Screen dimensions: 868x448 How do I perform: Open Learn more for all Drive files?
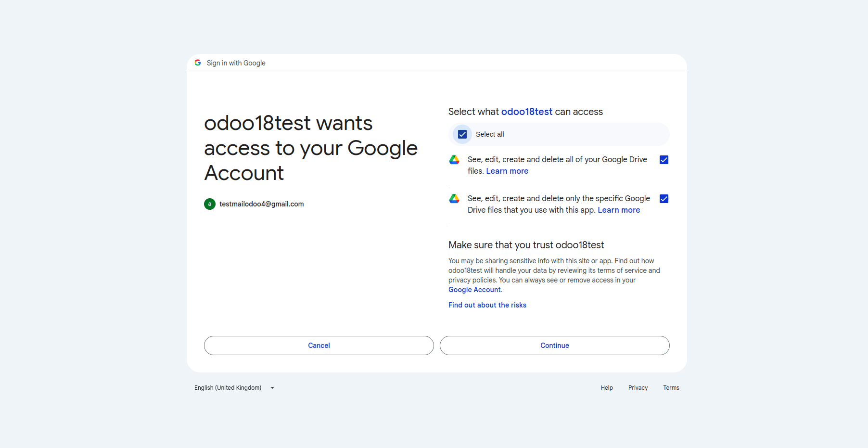507,171
